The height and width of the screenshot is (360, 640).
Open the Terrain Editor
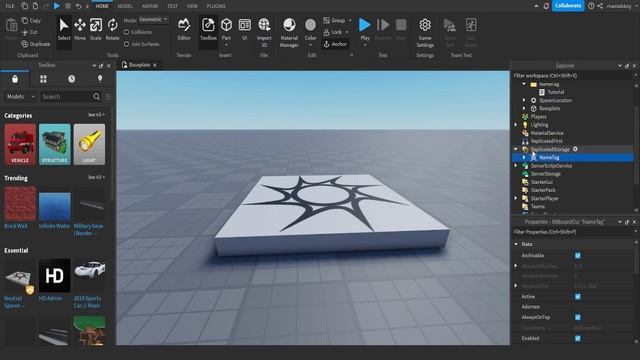point(184,29)
